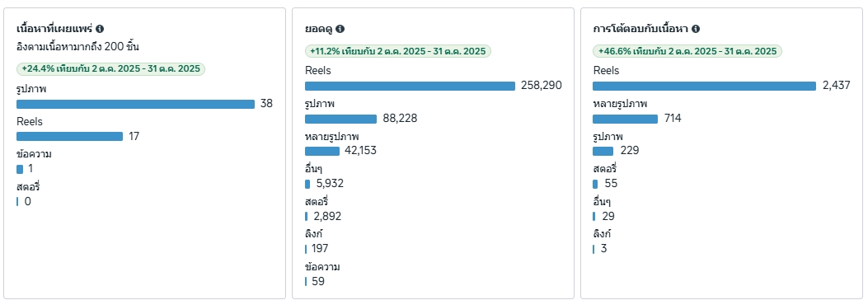Click the สตอรี่ views value 2,892
Viewport: 868px width, 300px height.
coord(328,217)
